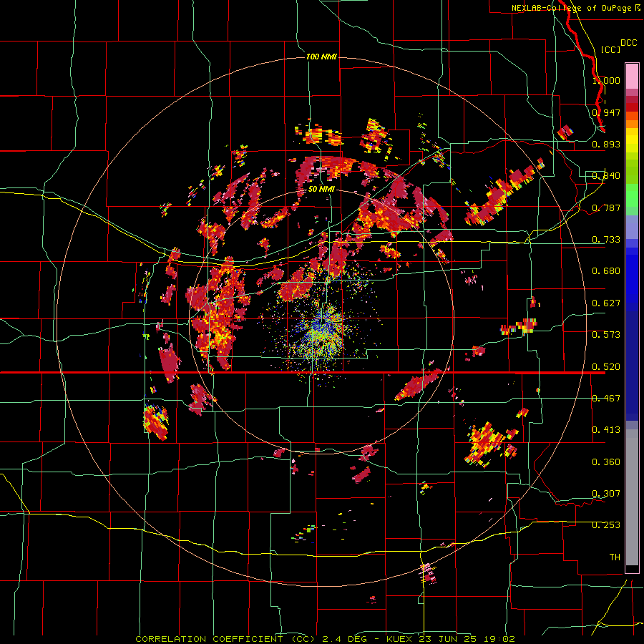This screenshot has height=644, width=644.
Task: Select the 0.253 scale value
Action: click(606, 525)
